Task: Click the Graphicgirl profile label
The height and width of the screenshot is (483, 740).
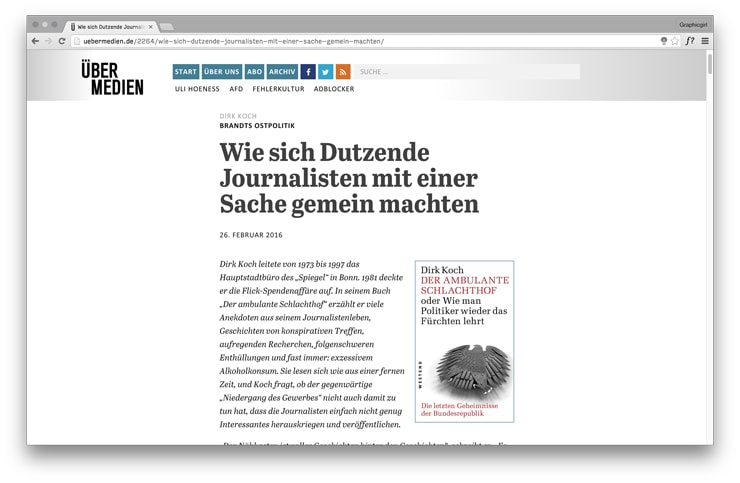Action: pyautogui.click(x=693, y=25)
